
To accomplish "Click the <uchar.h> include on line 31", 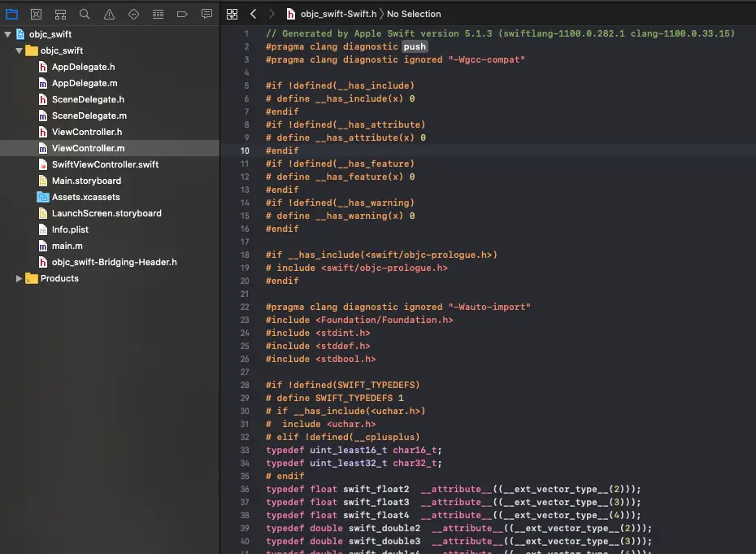I will (x=351, y=424).
